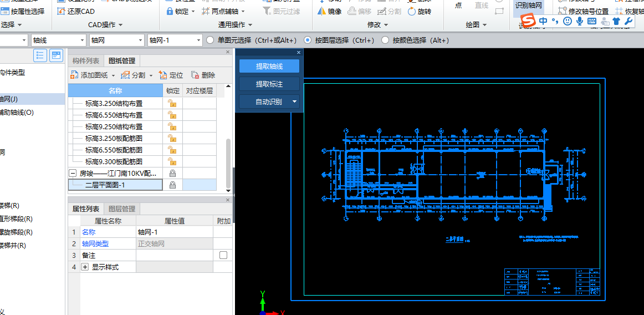Click the 名称 value field 轴网-1

coord(175,232)
